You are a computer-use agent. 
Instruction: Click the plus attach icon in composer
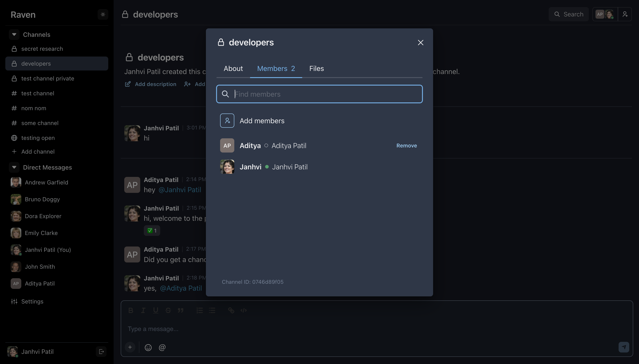130,347
